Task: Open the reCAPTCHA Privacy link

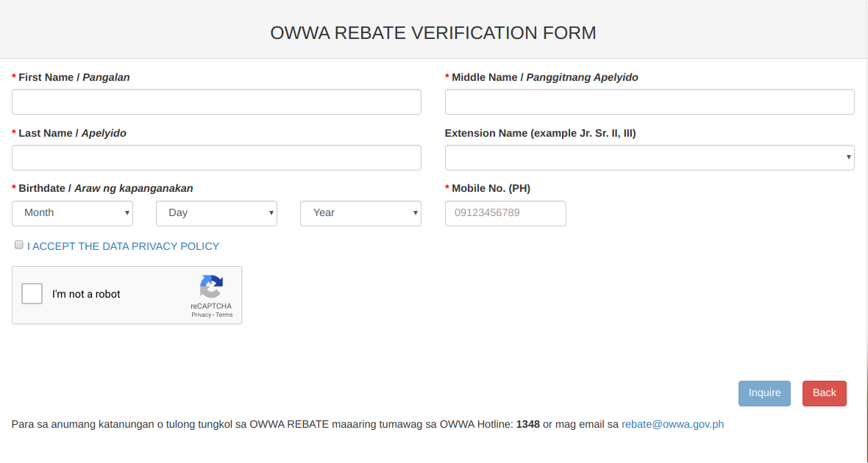Action: pyautogui.click(x=201, y=315)
